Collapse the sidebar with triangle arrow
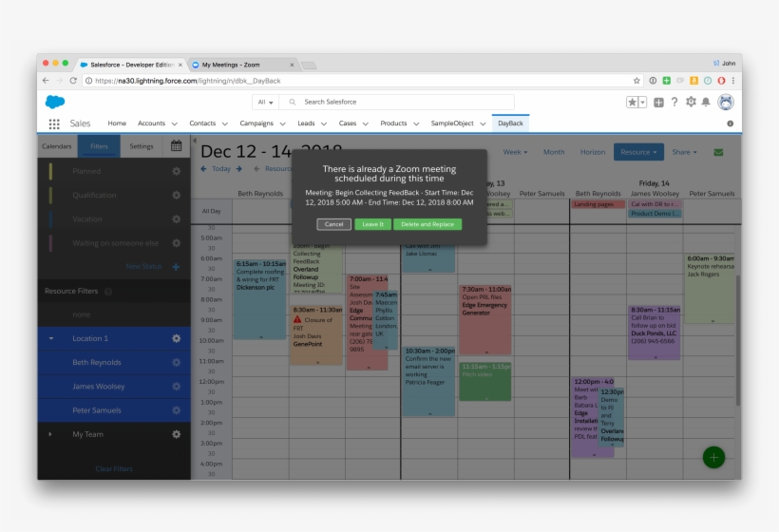 (x=194, y=141)
